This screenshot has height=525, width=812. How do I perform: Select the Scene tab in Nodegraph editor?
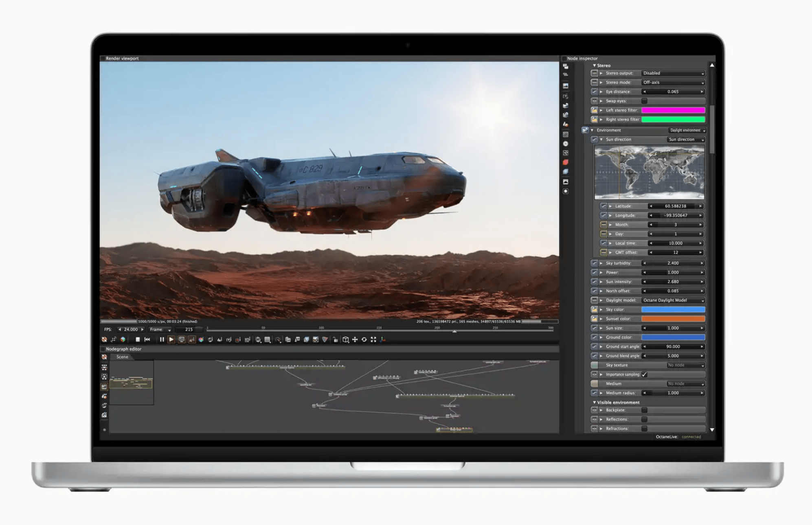coord(122,357)
